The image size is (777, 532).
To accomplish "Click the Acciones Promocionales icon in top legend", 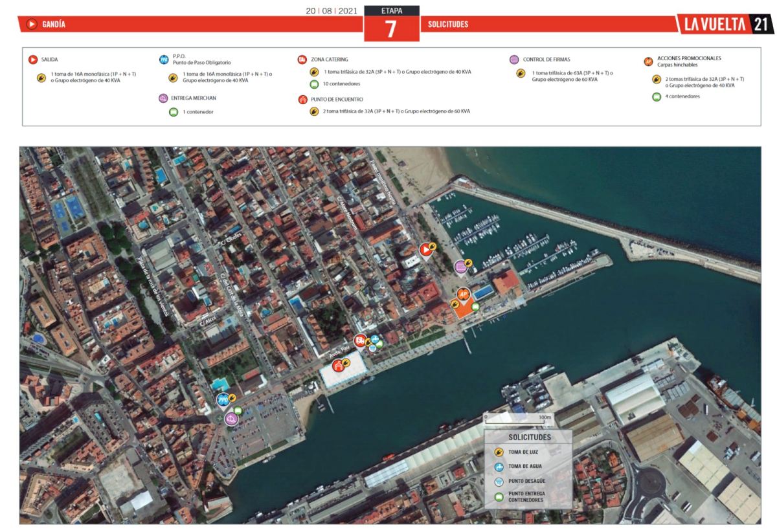I will (648, 61).
